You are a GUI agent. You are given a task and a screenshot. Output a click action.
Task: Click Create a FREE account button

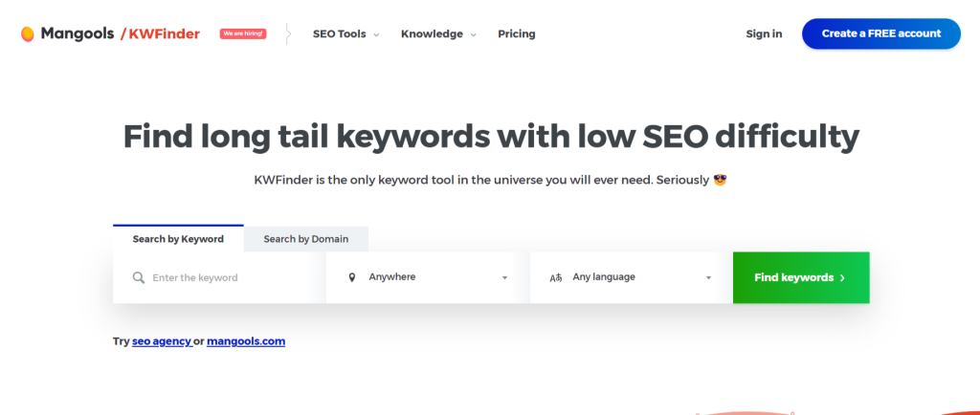pyautogui.click(x=880, y=33)
